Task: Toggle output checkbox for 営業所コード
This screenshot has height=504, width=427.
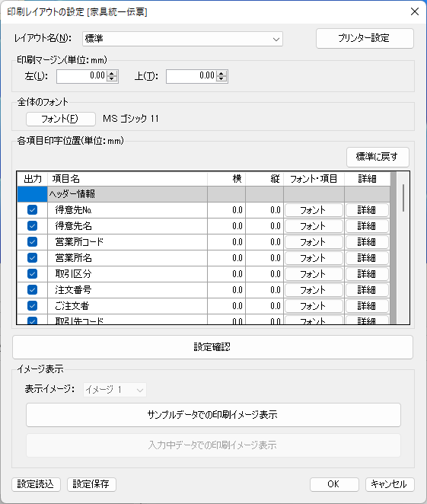Action: (x=32, y=241)
